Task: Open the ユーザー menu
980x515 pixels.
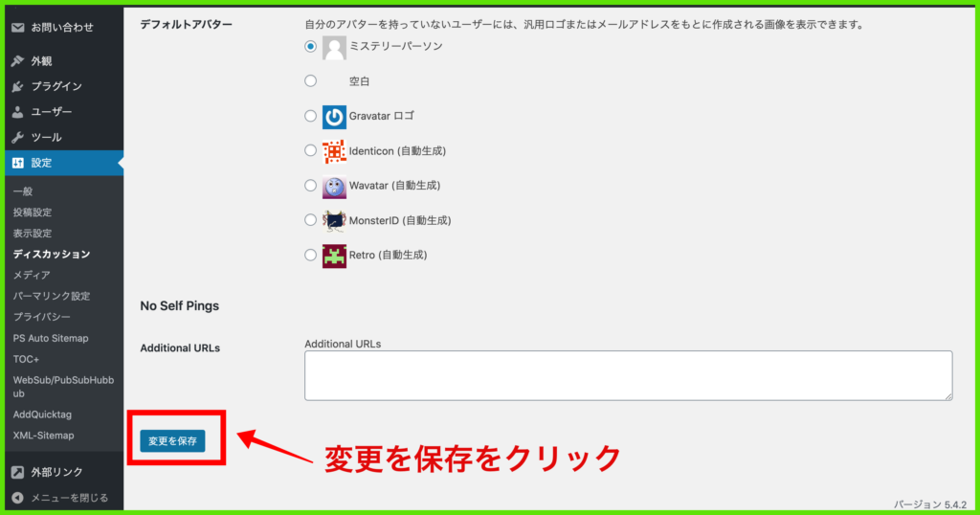Action: (64, 112)
